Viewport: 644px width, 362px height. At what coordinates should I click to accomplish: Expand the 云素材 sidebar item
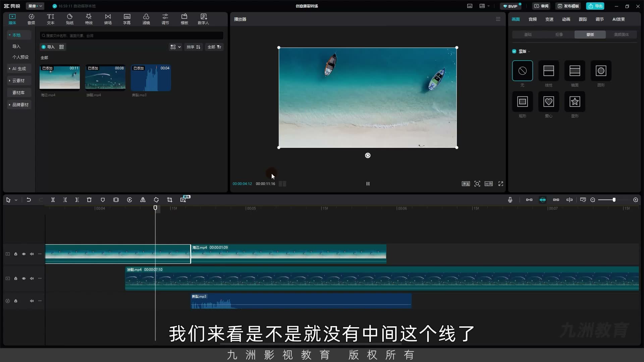pos(19,81)
